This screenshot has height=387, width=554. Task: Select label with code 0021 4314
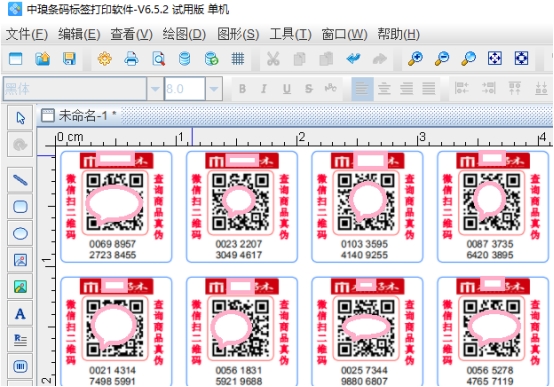pyautogui.click(x=116, y=332)
